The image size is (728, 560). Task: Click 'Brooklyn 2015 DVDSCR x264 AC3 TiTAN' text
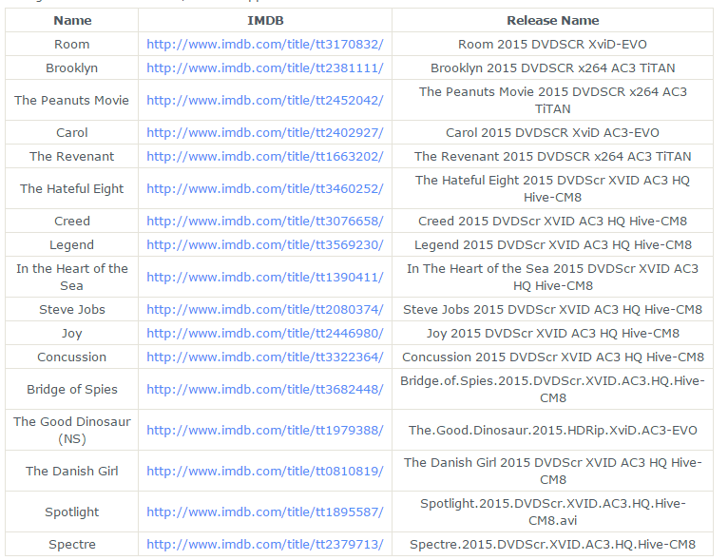point(552,68)
